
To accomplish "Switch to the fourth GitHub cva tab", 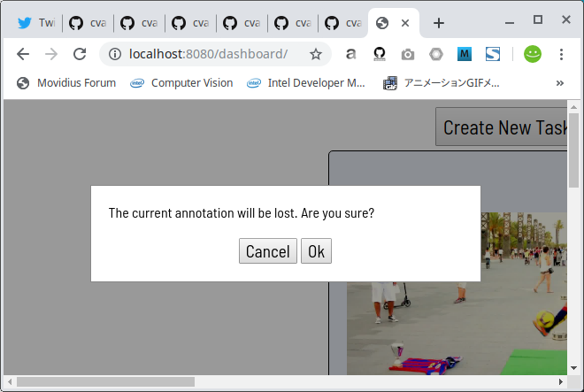I will pos(242,23).
